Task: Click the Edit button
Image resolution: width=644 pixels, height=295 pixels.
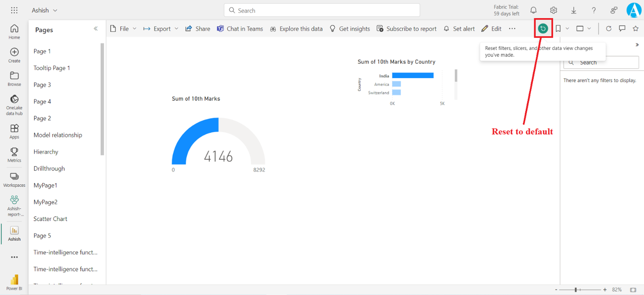Action: click(x=491, y=29)
